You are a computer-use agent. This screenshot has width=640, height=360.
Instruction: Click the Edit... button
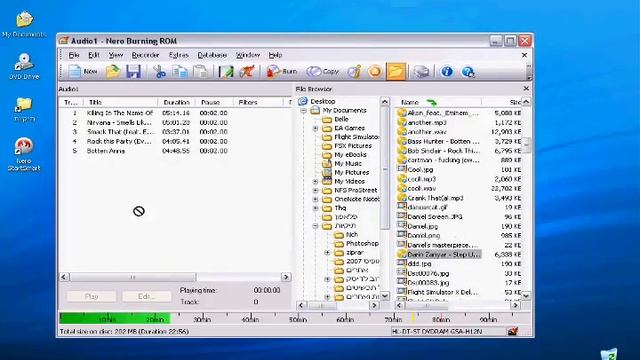point(147,296)
